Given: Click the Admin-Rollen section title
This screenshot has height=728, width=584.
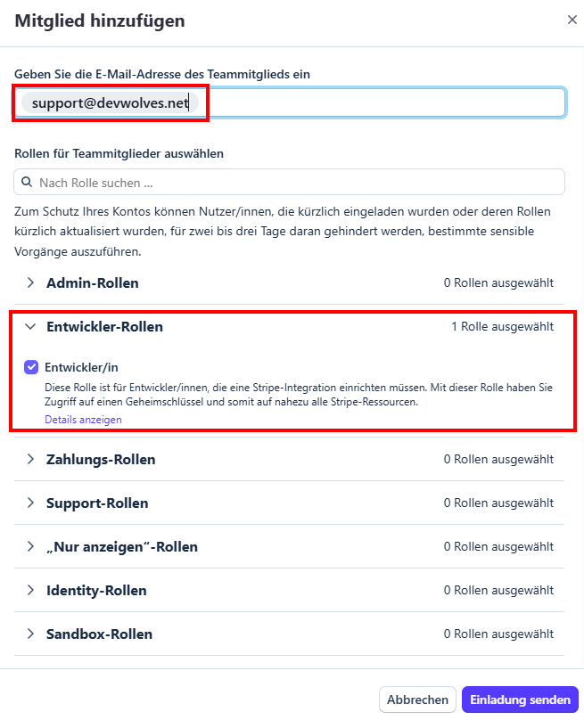Looking at the screenshot, I should (x=93, y=282).
